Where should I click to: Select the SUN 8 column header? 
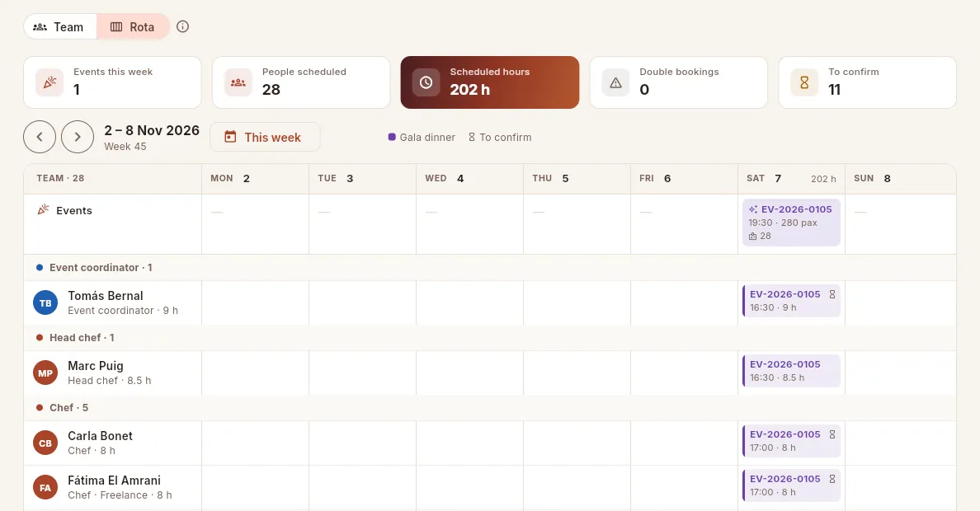click(901, 179)
